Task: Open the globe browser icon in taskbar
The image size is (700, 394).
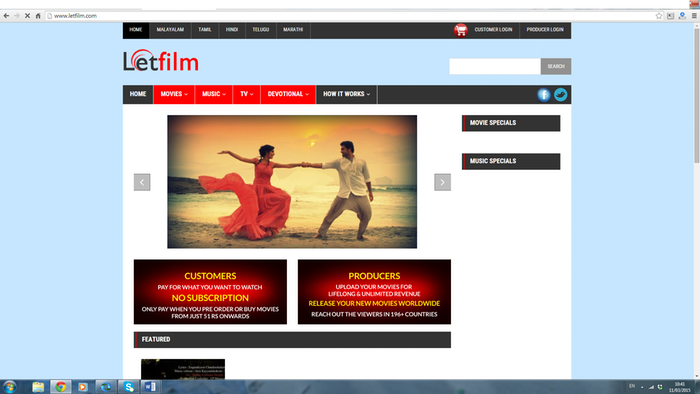Action: [106, 387]
